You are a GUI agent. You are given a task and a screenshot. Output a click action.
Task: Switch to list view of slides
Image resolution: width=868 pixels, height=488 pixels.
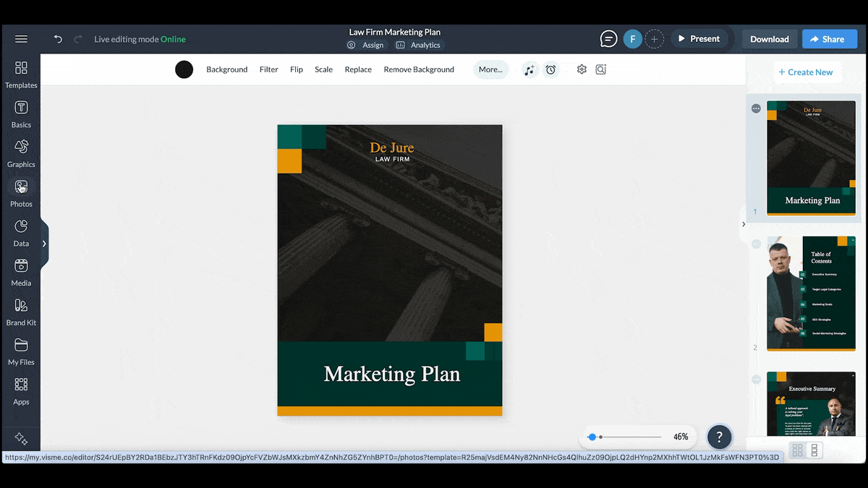point(814,450)
